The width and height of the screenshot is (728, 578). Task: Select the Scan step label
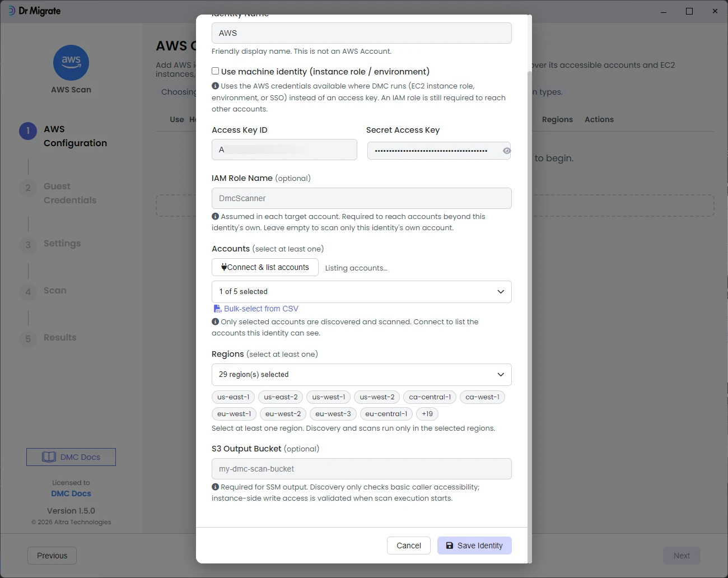pyautogui.click(x=55, y=290)
